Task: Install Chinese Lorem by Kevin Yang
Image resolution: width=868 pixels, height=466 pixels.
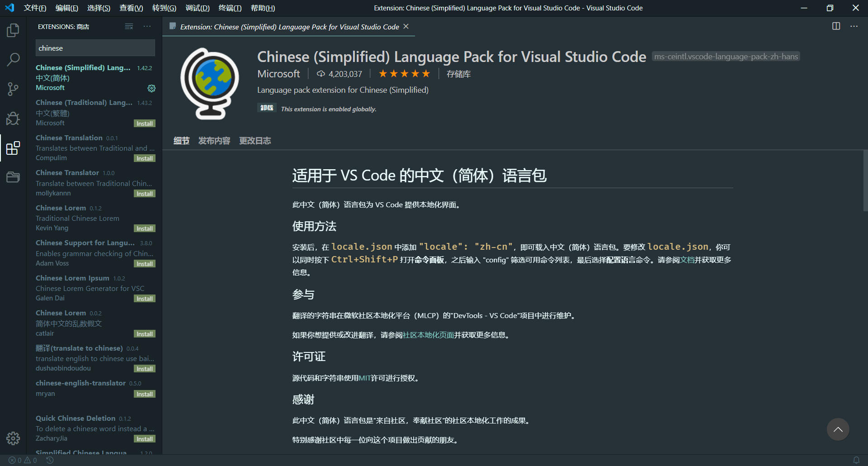Action: (x=145, y=228)
